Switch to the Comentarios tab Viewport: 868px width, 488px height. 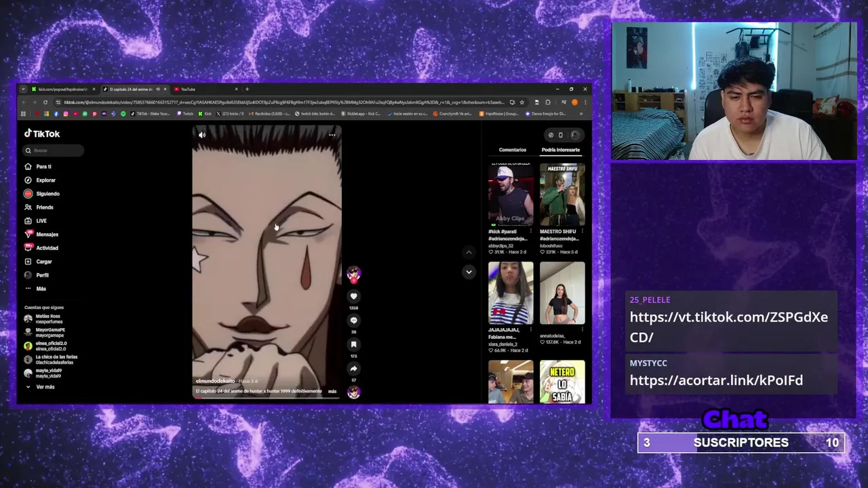click(513, 150)
